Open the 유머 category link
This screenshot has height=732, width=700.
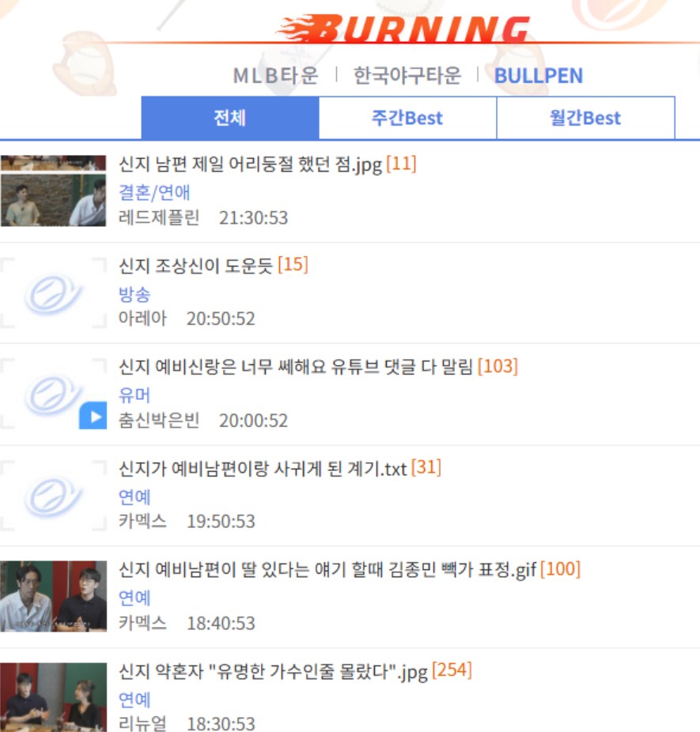click(x=134, y=395)
